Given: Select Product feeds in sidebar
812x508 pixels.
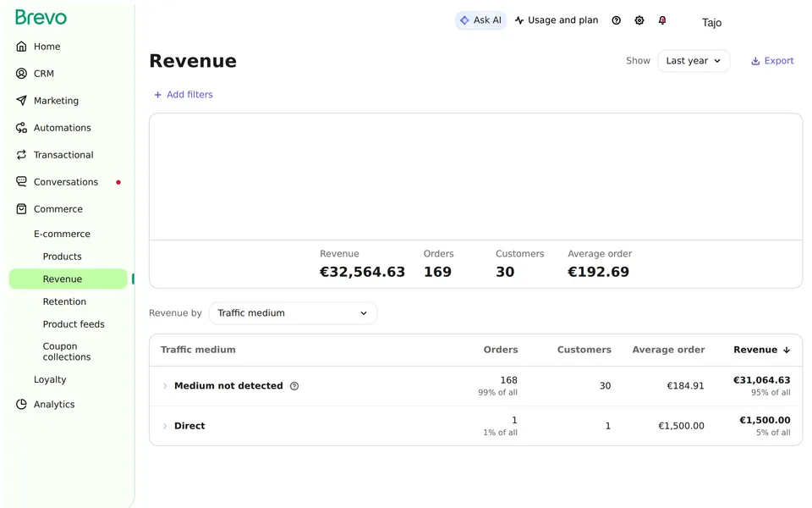Looking at the screenshot, I should (74, 324).
